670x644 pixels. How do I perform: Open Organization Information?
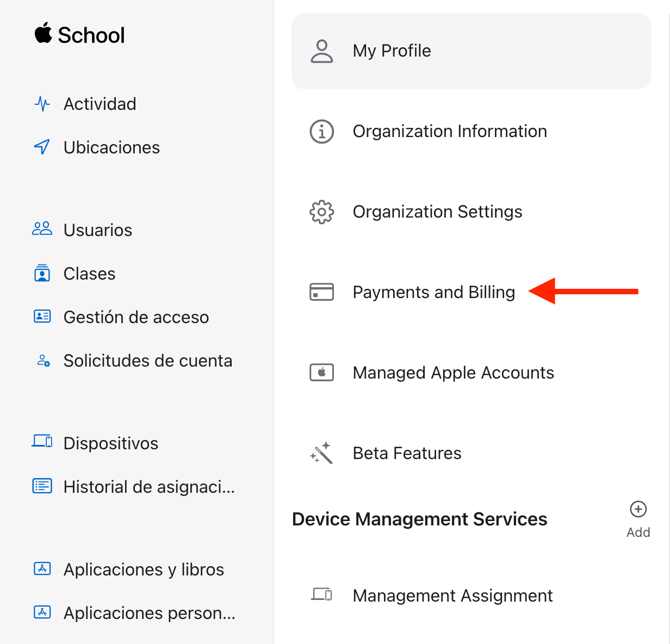point(449,132)
